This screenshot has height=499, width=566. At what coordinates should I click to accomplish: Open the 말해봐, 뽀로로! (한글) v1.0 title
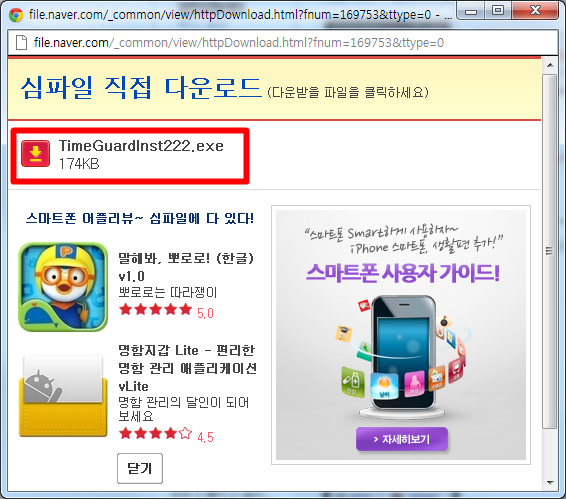[x=186, y=267]
